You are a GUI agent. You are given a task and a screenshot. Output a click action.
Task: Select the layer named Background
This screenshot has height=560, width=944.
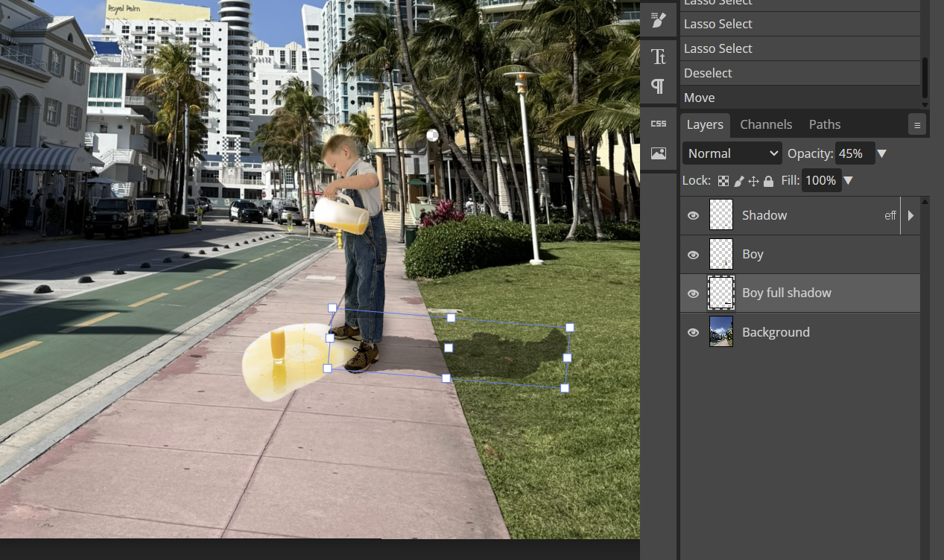click(x=776, y=332)
